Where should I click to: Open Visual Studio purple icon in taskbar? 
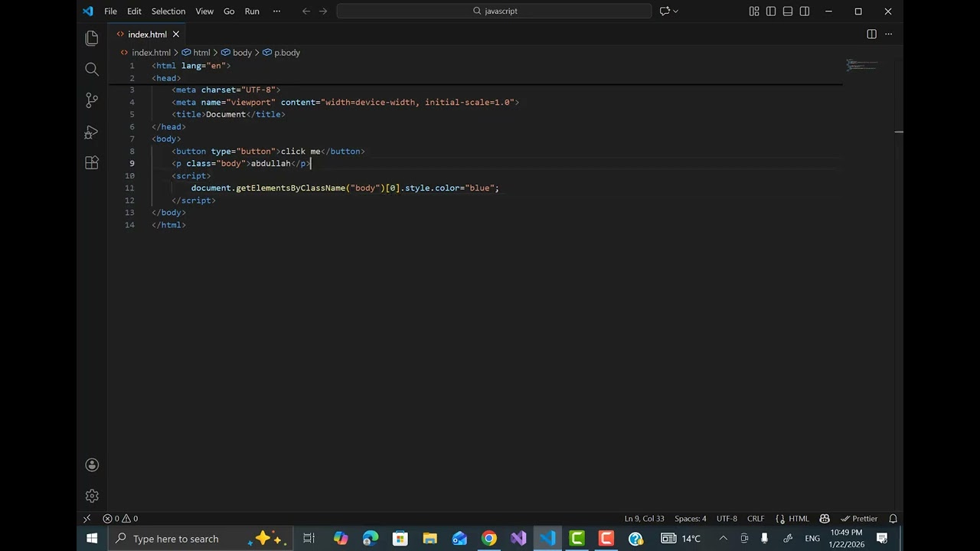(x=518, y=539)
